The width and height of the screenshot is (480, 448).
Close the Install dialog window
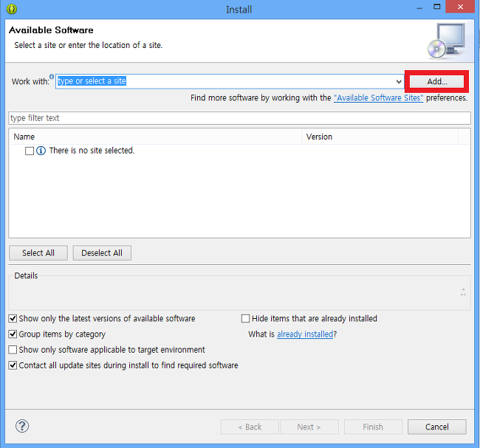coord(460,7)
